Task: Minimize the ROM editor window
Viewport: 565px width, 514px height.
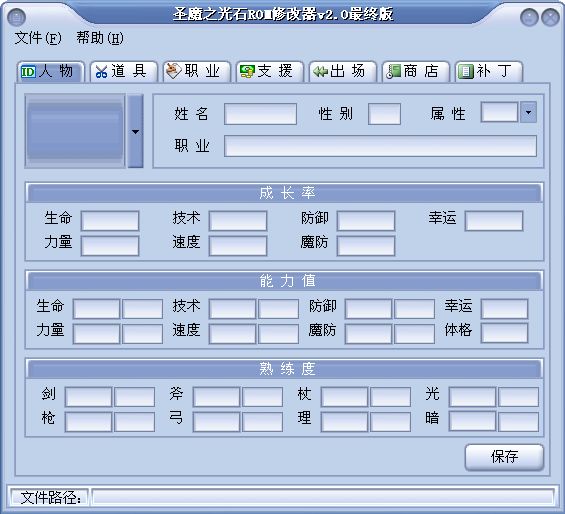Action: tap(529, 17)
